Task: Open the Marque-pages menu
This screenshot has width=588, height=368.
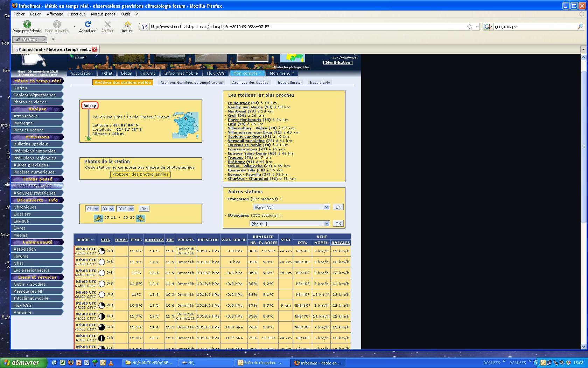Action: pyautogui.click(x=103, y=14)
